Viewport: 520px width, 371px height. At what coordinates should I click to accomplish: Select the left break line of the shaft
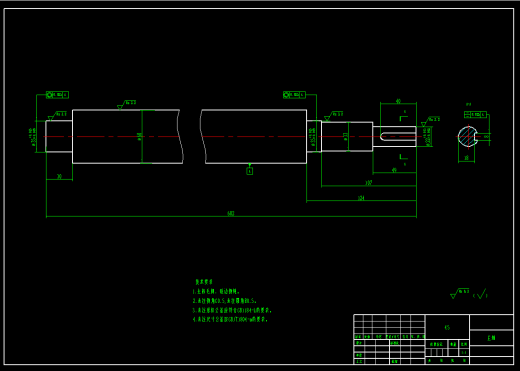point(180,137)
